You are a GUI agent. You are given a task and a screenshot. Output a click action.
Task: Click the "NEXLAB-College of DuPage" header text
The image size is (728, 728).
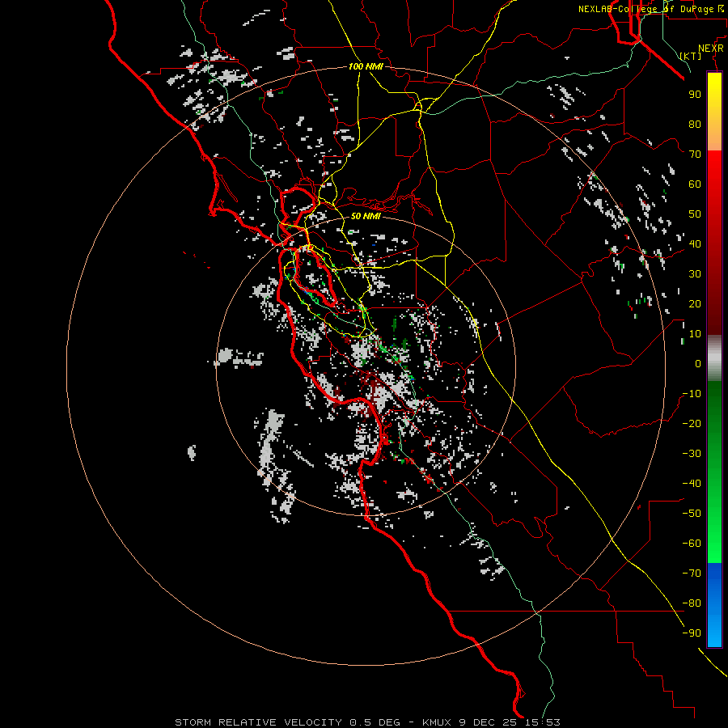pyautogui.click(x=645, y=9)
